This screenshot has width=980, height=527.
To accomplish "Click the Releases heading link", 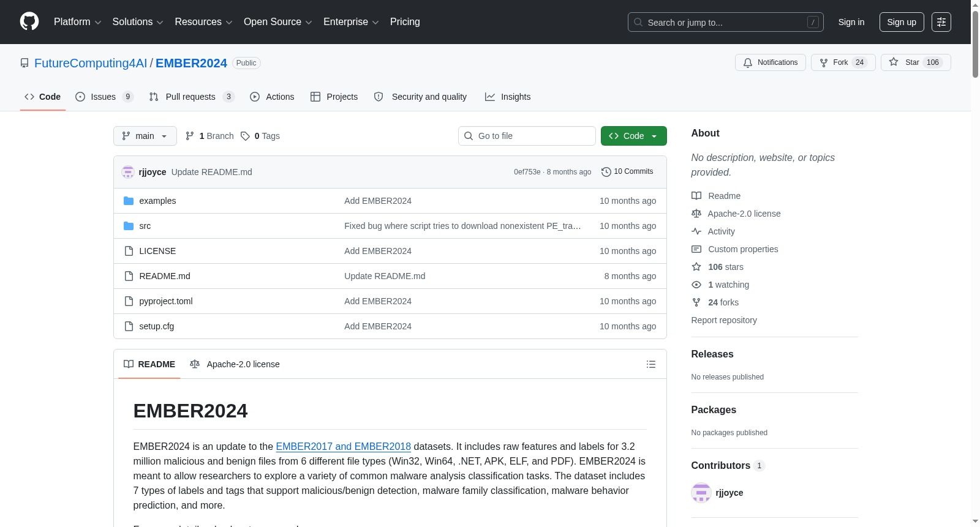I will 712,354.
